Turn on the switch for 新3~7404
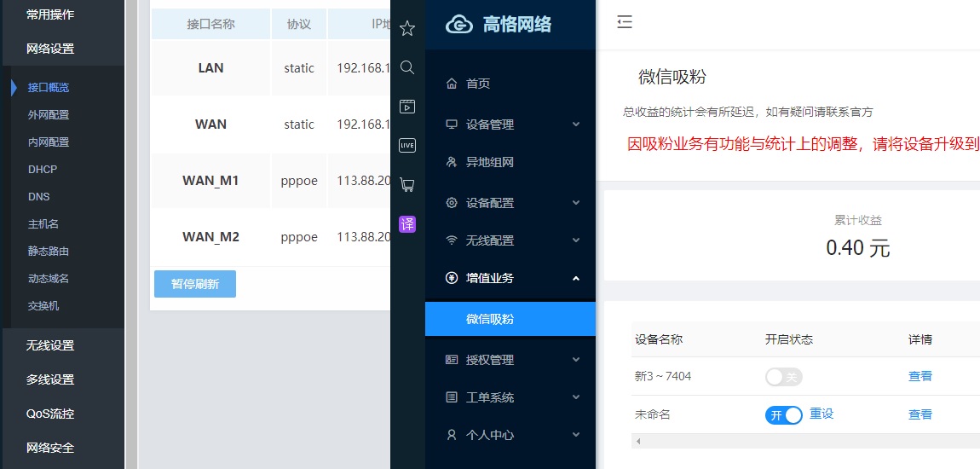The image size is (980, 469). (x=783, y=376)
